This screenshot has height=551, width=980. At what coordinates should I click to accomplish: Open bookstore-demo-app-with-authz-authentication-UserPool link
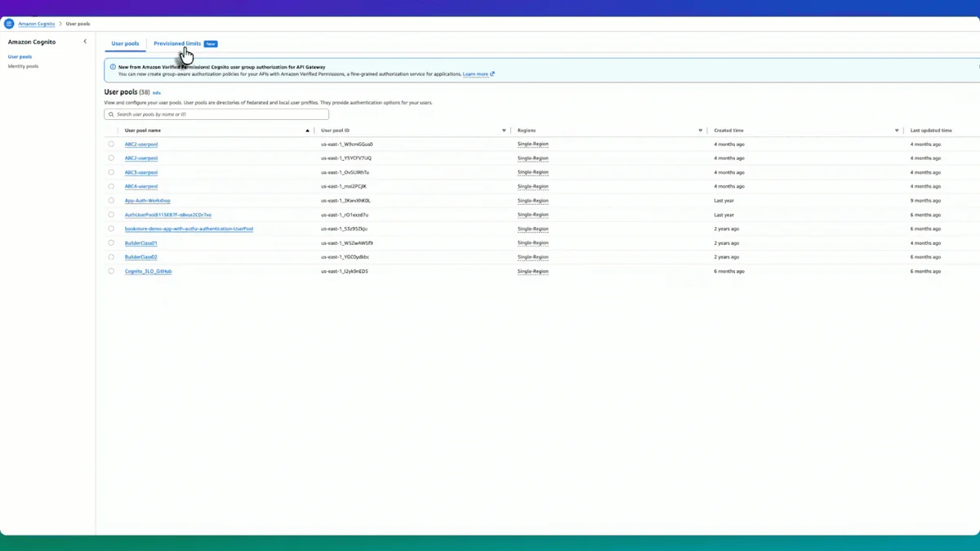point(189,229)
